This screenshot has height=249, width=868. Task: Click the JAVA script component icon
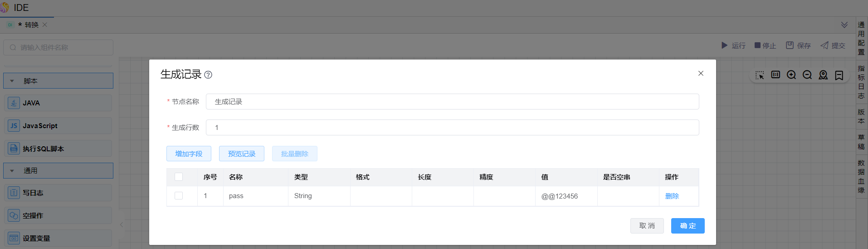coord(14,103)
